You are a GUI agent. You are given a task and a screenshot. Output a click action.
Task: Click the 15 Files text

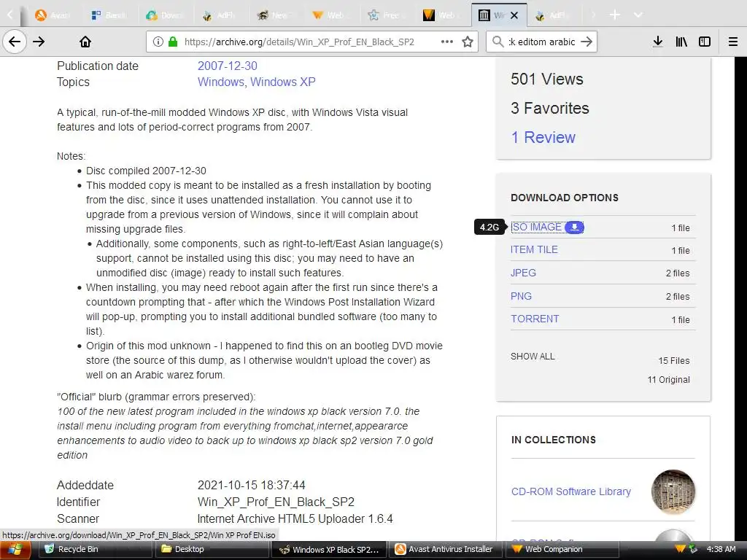pos(673,360)
